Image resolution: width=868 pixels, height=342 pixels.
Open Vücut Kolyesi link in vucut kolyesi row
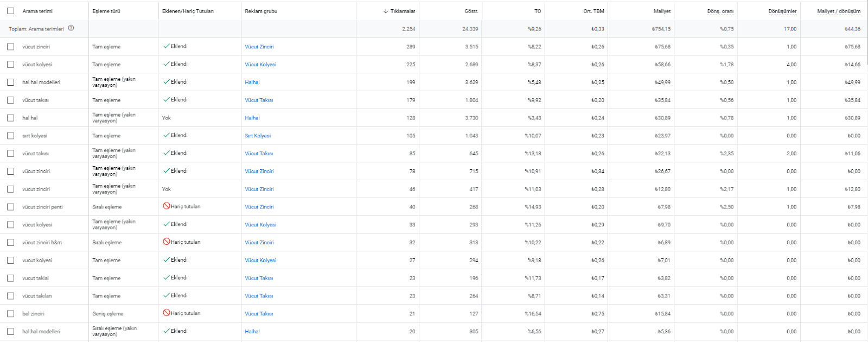260,261
